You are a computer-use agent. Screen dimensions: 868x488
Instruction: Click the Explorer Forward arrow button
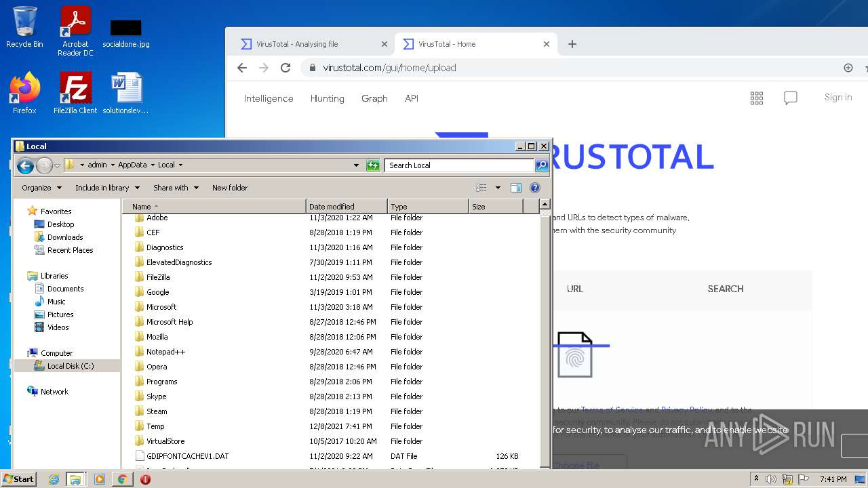point(44,165)
